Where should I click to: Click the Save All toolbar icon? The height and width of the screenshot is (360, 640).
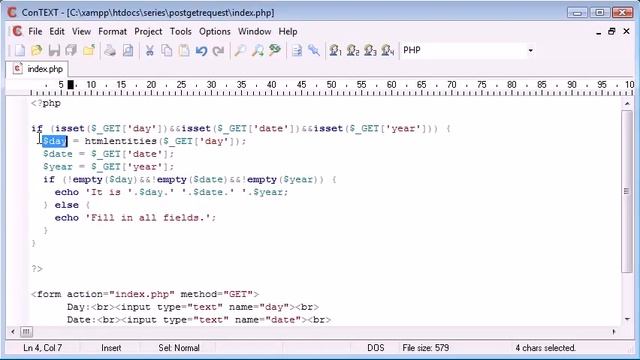[71, 51]
